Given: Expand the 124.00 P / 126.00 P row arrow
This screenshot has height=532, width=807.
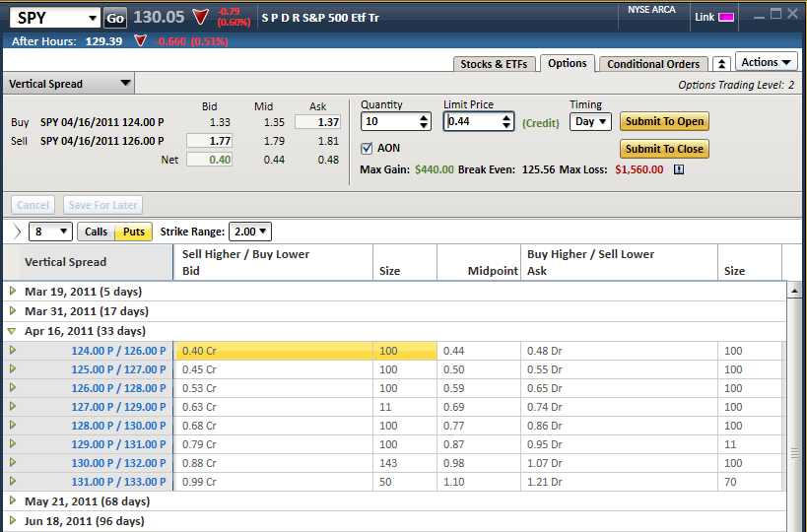Looking at the screenshot, I should point(13,350).
